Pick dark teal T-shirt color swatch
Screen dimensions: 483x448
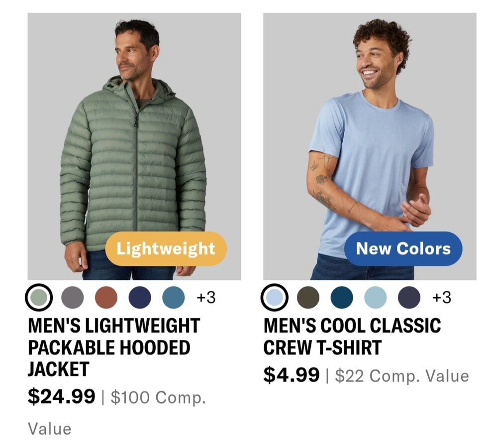(342, 297)
